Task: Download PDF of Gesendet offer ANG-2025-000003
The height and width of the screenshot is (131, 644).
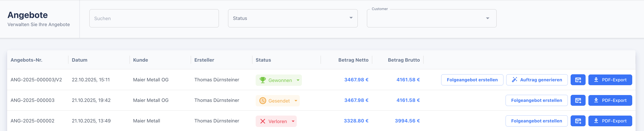Action: click(x=610, y=101)
